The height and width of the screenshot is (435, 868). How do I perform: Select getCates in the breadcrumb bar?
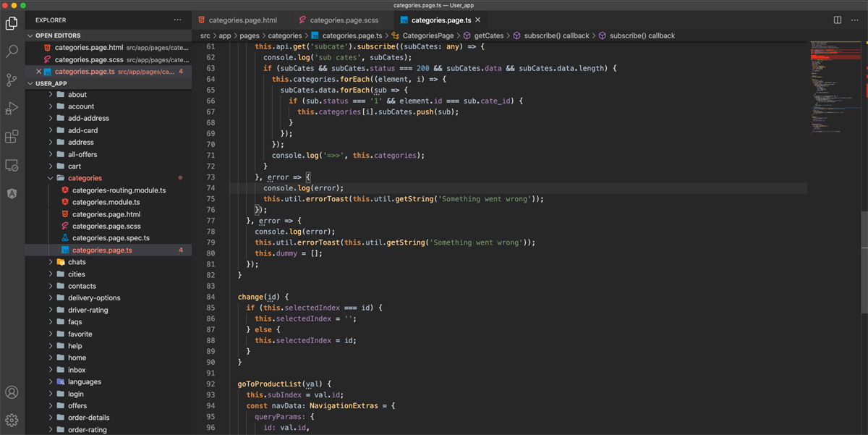pyautogui.click(x=488, y=35)
